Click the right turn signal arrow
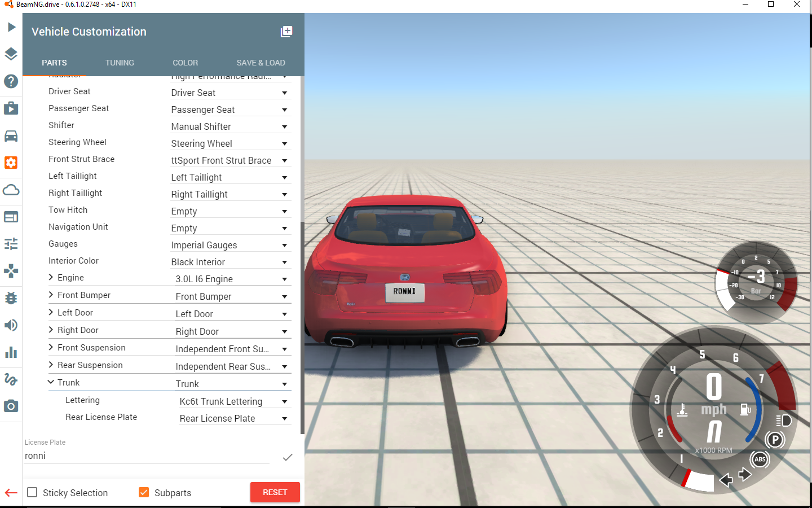The image size is (812, 508). pos(745,474)
